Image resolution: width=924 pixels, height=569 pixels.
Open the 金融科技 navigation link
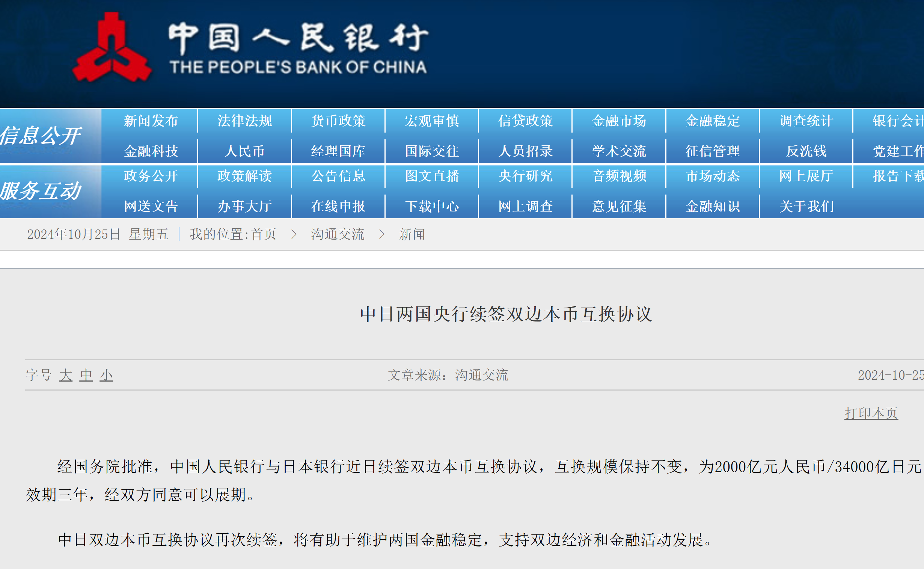tap(151, 151)
